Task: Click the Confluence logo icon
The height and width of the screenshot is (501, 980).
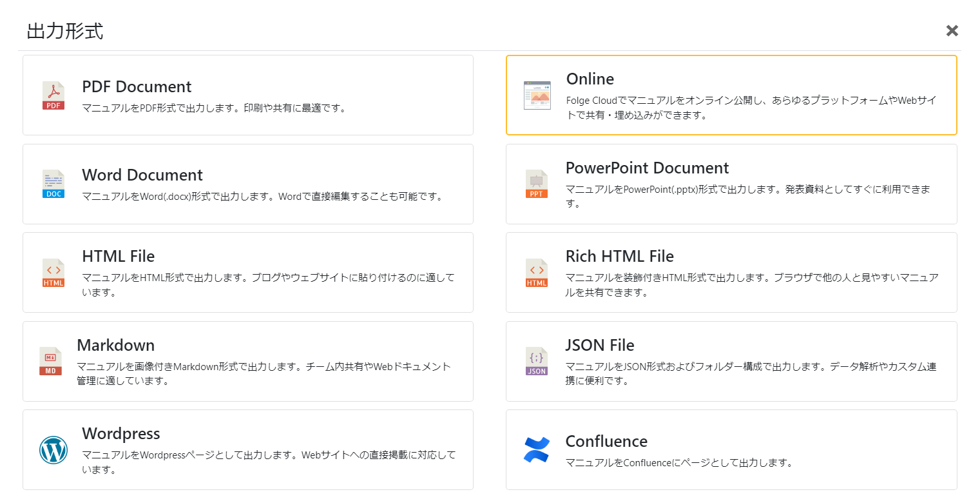Action: tap(536, 450)
